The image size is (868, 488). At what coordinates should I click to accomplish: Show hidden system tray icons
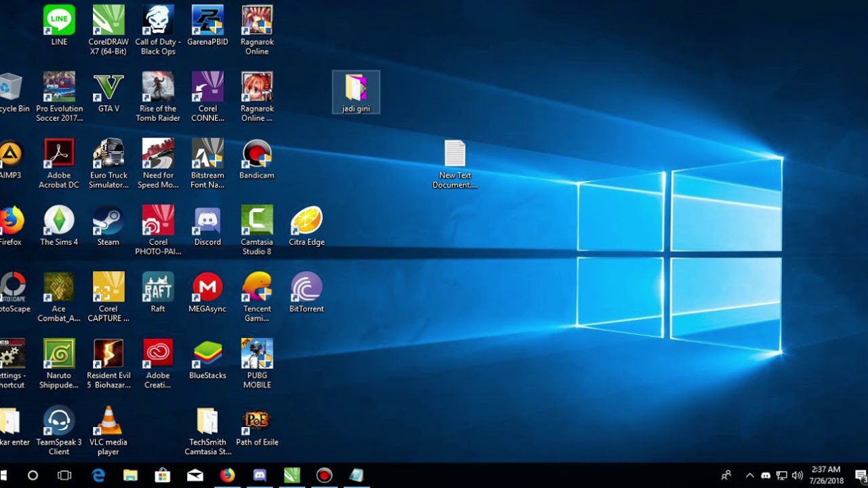pyautogui.click(x=749, y=476)
